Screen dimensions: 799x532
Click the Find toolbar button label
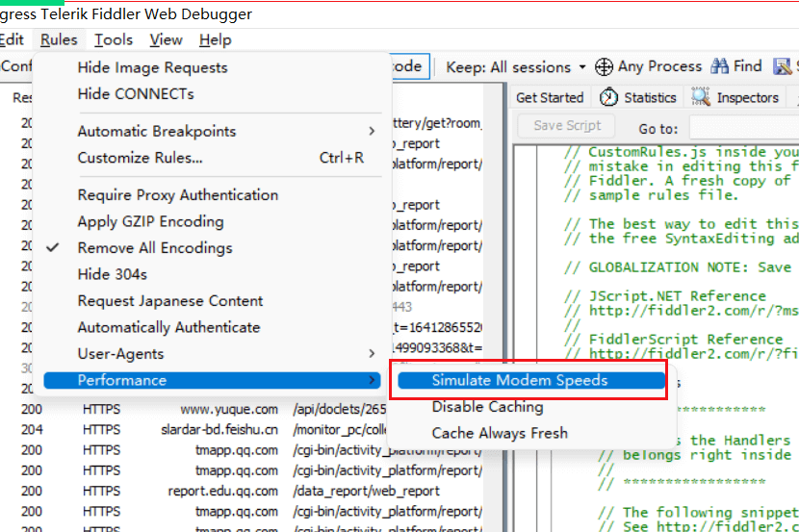pos(748,66)
